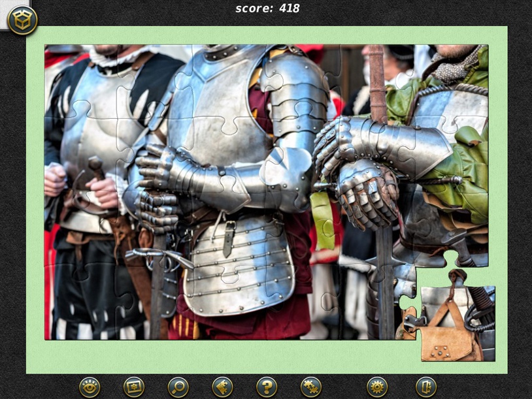
Task: Click the joined puzzle pieces icon
Action: (x=311, y=387)
